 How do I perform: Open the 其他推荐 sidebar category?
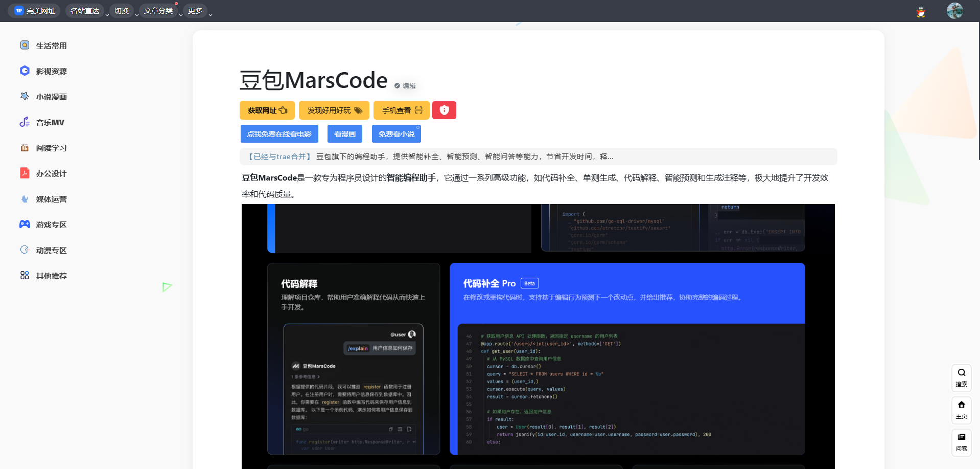pos(43,276)
